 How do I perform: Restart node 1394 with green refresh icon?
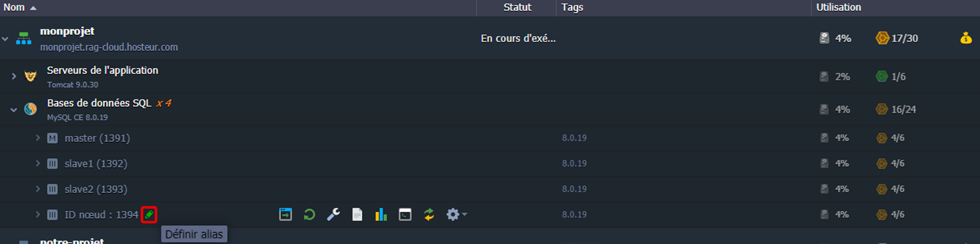pyautogui.click(x=310, y=214)
